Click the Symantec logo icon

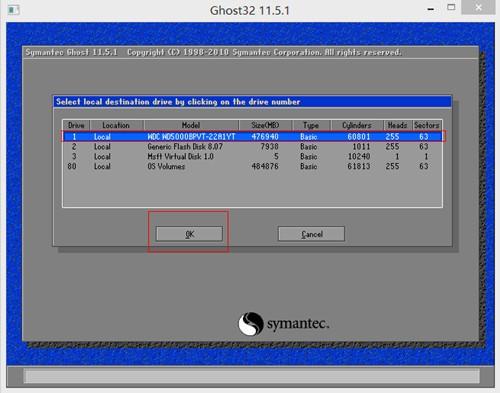click(251, 324)
